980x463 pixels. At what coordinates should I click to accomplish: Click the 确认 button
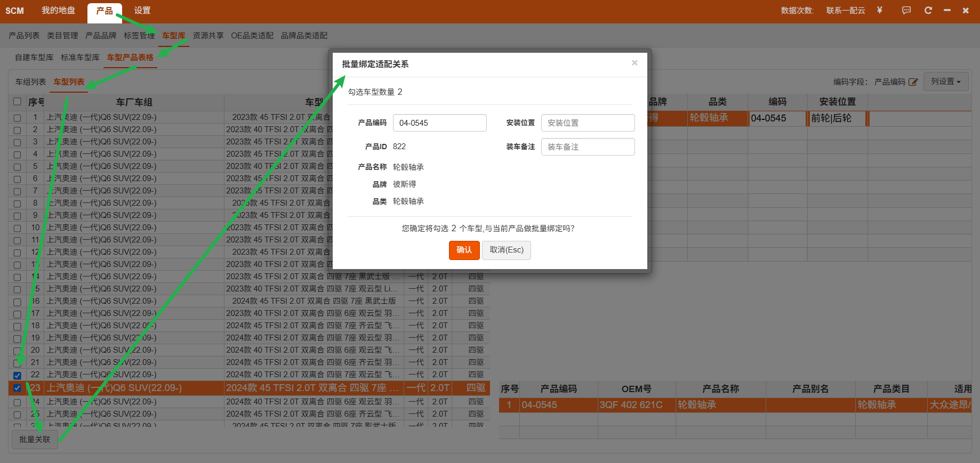click(x=464, y=250)
